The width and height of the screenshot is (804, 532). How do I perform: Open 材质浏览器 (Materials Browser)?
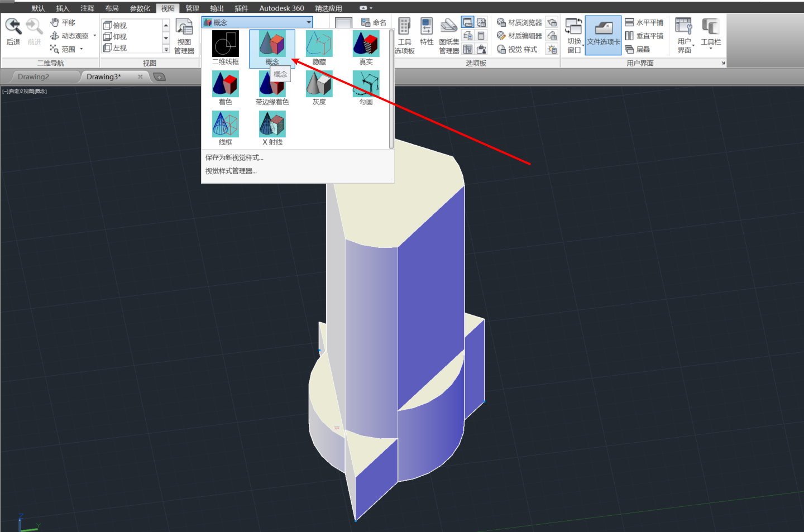519,22
